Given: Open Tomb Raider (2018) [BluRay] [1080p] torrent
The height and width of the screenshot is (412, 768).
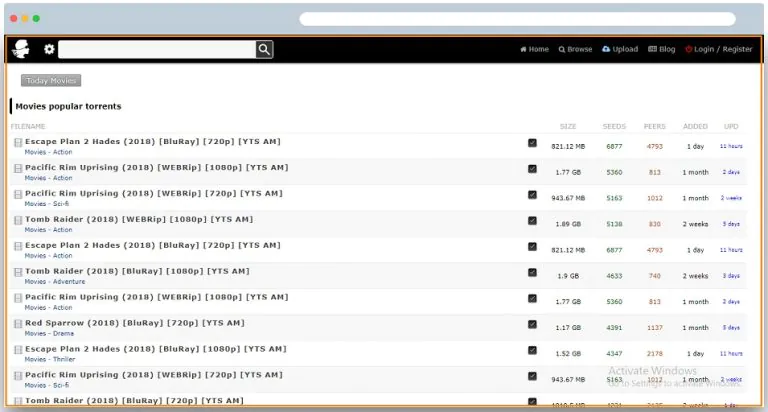Looking at the screenshot, I should coord(137,271).
